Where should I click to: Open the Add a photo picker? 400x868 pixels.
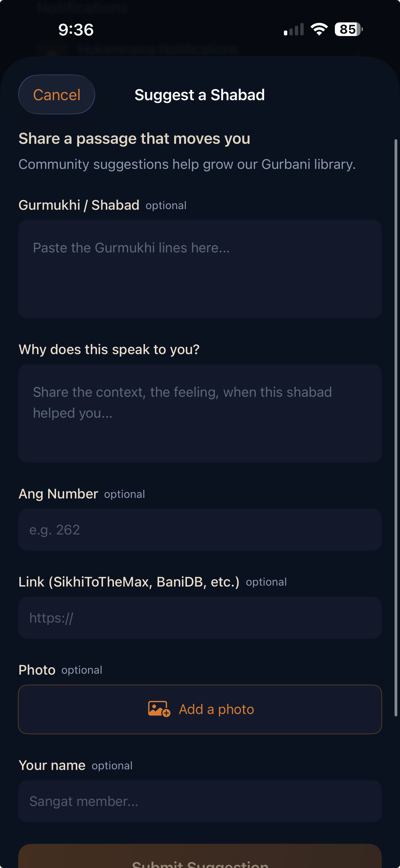tap(200, 709)
